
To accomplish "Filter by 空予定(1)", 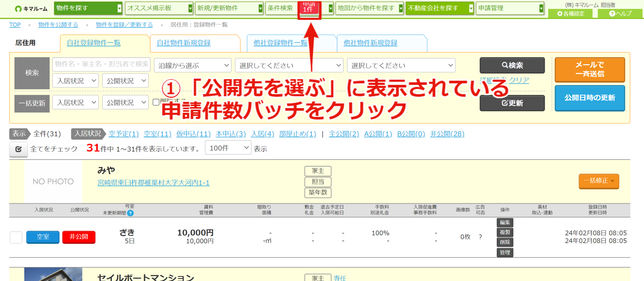I will (x=123, y=134).
